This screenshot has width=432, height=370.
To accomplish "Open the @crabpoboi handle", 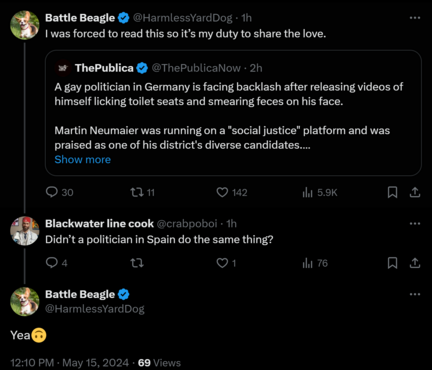I will pos(187,223).
